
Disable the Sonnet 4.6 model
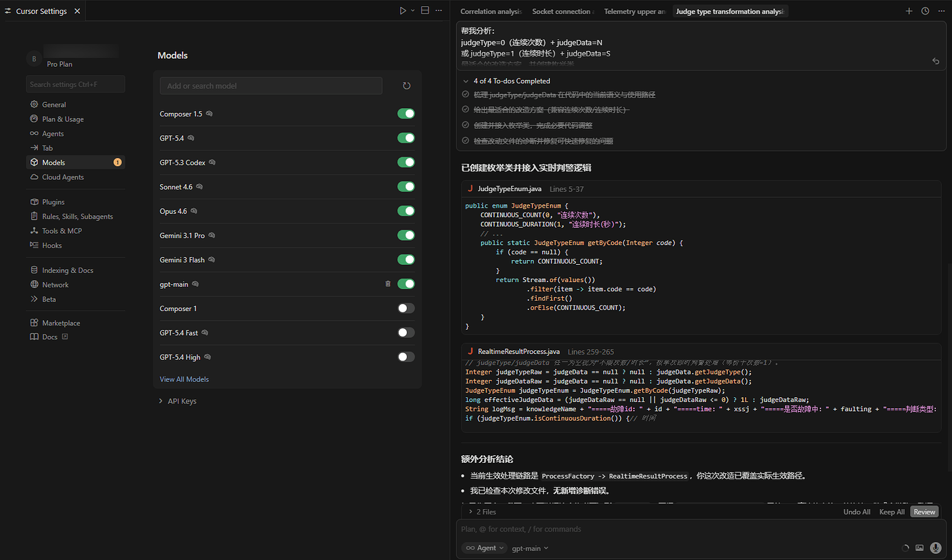coord(406,186)
